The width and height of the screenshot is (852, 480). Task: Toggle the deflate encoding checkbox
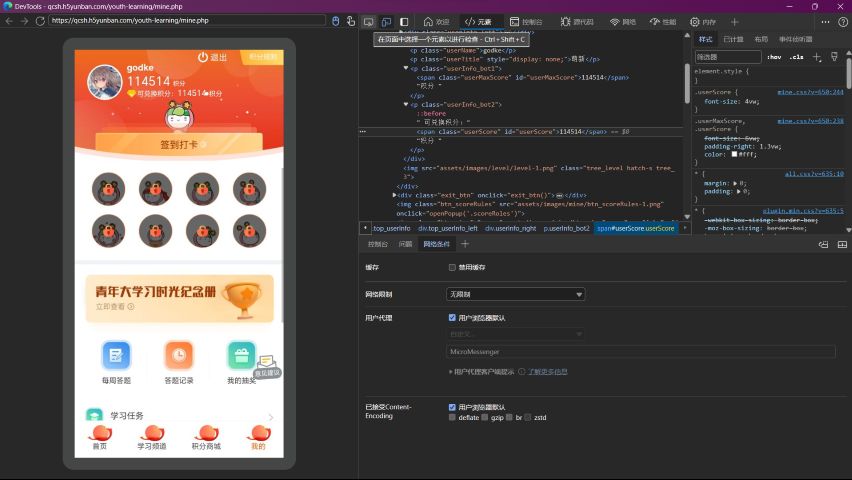pyautogui.click(x=452, y=417)
